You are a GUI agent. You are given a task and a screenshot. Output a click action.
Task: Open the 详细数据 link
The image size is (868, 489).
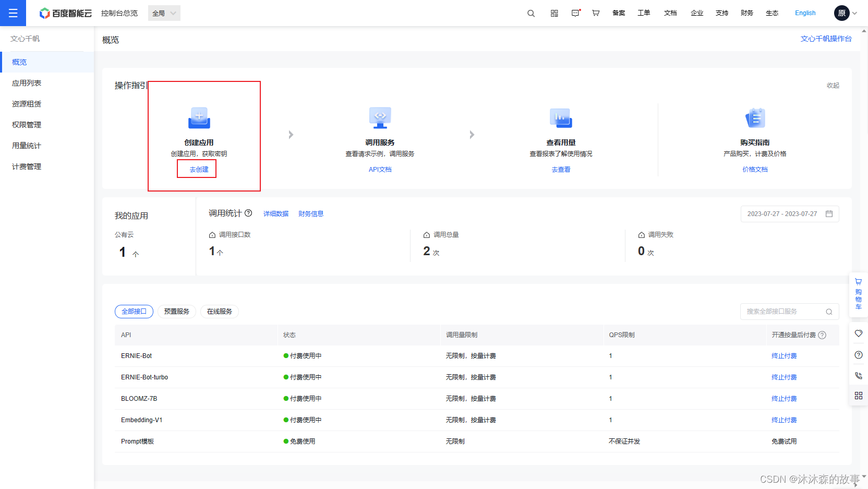tap(276, 214)
